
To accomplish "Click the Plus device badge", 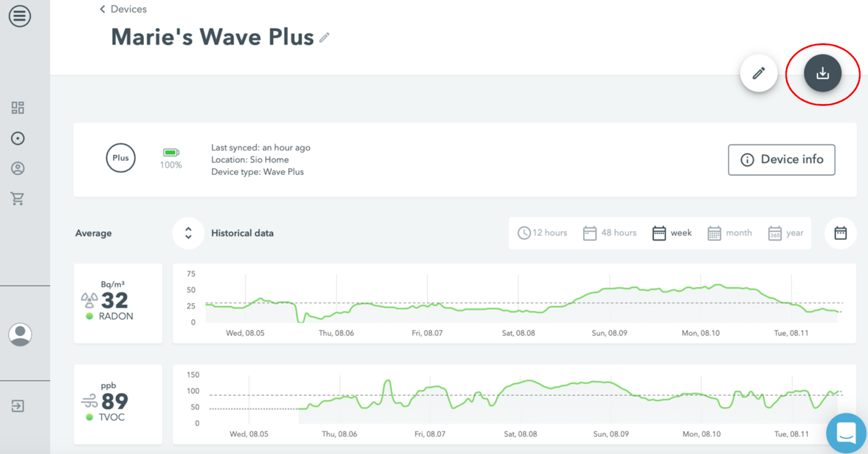I will 120,158.
